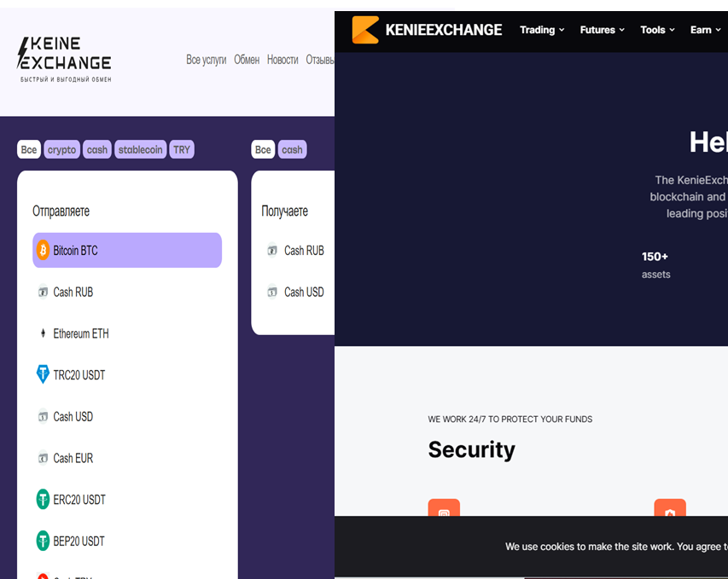Click the Cash RUB icon in Отправляете list
Image resolution: width=728 pixels, height=579 pixels.
[43, 292]
